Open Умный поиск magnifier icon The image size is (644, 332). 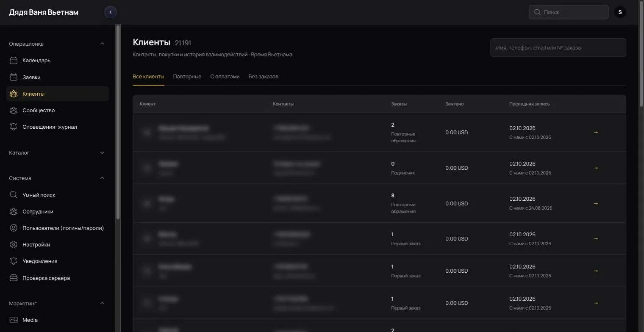point(14,195)
